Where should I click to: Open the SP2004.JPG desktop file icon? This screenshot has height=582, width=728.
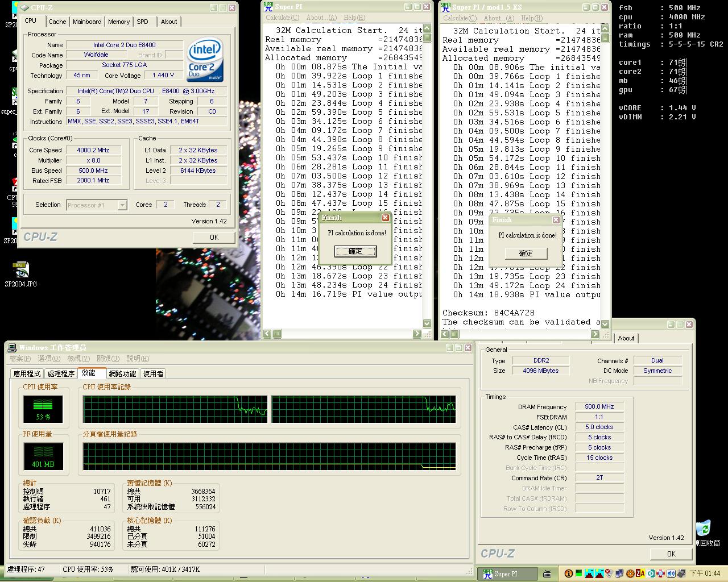[x=20, y=273]
